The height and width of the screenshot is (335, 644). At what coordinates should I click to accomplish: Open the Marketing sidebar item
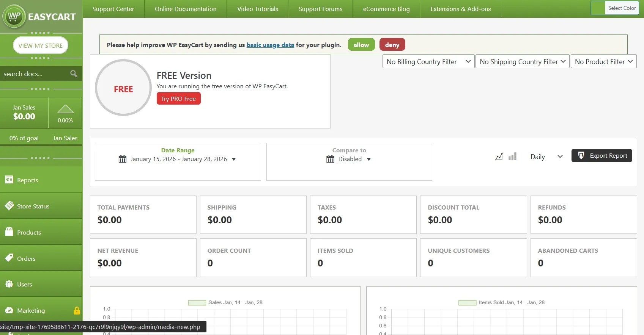click(x=41, y=310)
